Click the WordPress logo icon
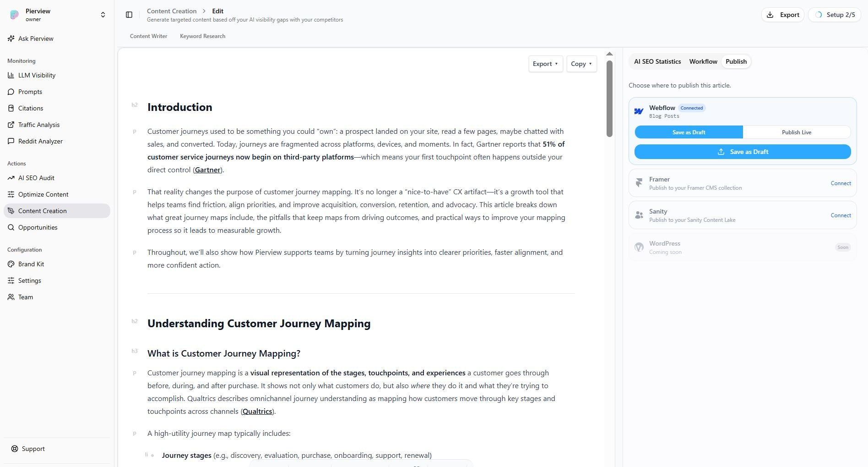The image size is (868, 467). click(x=639, y=247)
